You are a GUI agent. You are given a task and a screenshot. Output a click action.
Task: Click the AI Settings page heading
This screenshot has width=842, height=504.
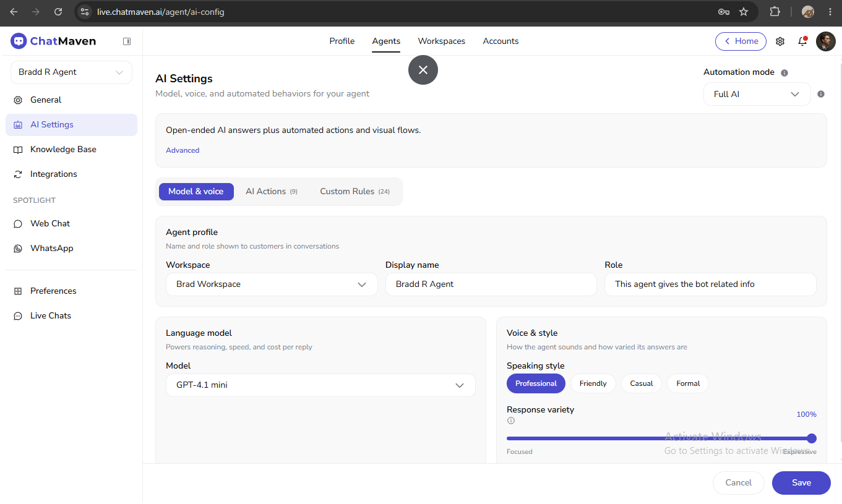point(184,79)
